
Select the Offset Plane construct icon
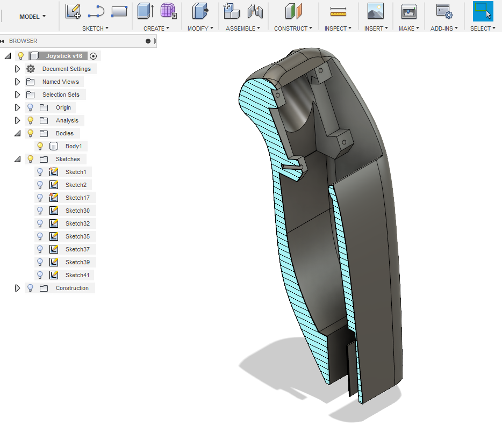pyautogui.click(x=293, y=11)
